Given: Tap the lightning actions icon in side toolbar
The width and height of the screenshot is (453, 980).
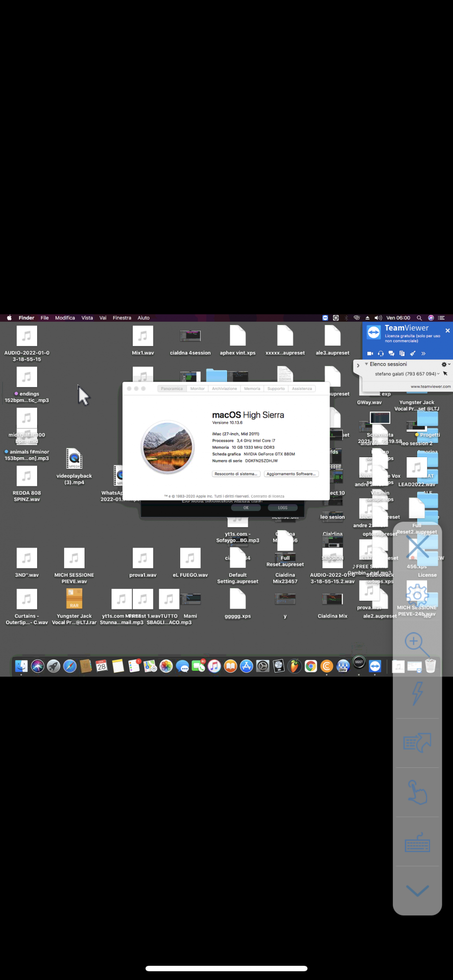Looking at the screenshot, I should 417,693.
